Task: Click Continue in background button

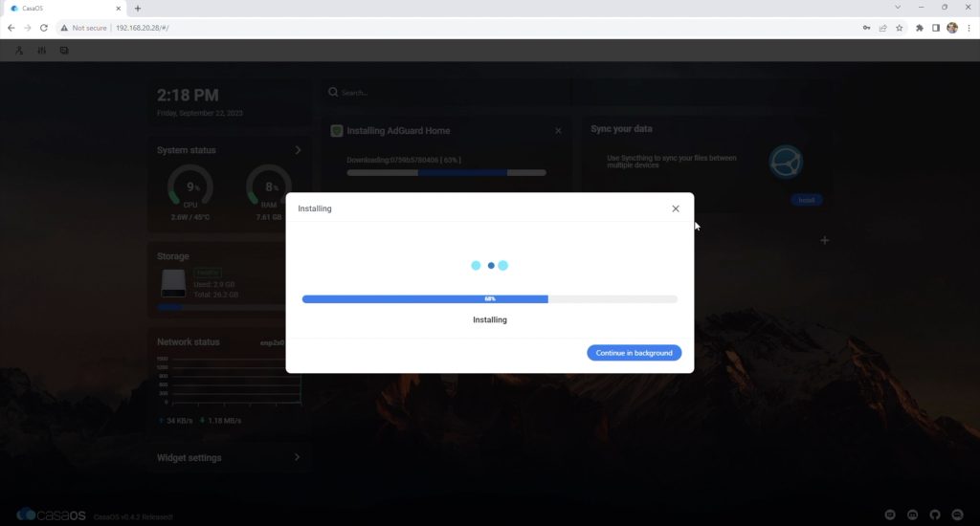Action: tap(634, 353)
